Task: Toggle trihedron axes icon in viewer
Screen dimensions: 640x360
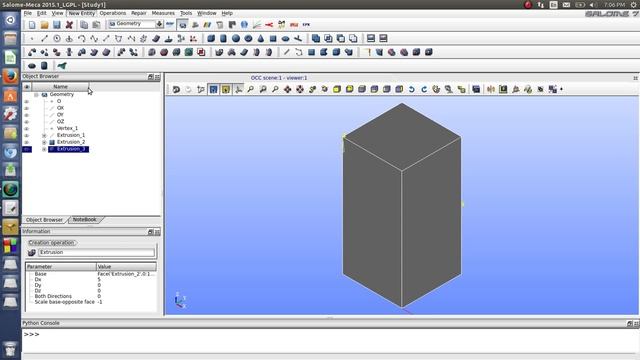Action: [238, 89]
